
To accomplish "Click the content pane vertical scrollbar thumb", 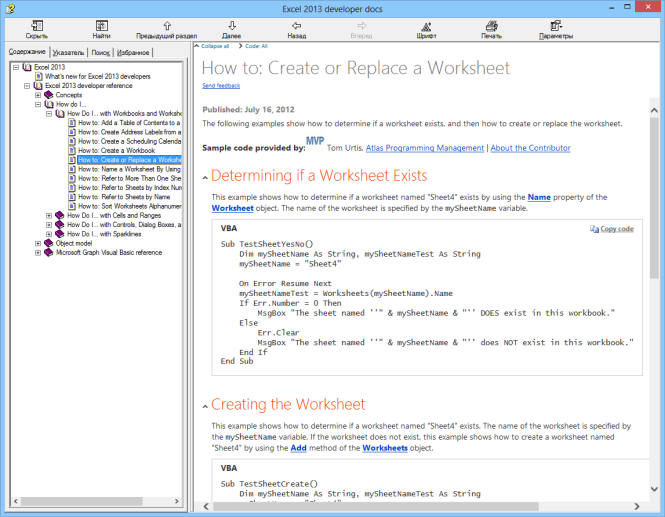I will tap(654, 199).
